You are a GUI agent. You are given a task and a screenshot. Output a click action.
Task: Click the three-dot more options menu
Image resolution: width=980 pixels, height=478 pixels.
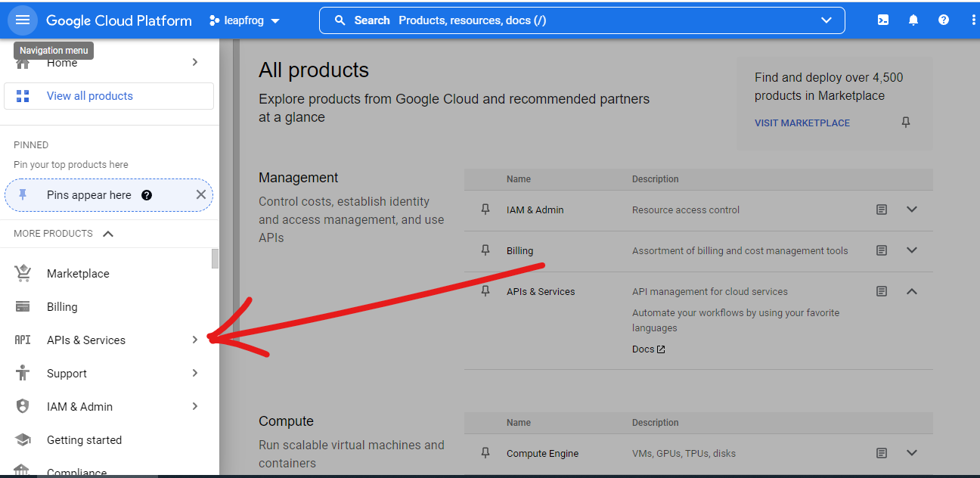[972, 20]
